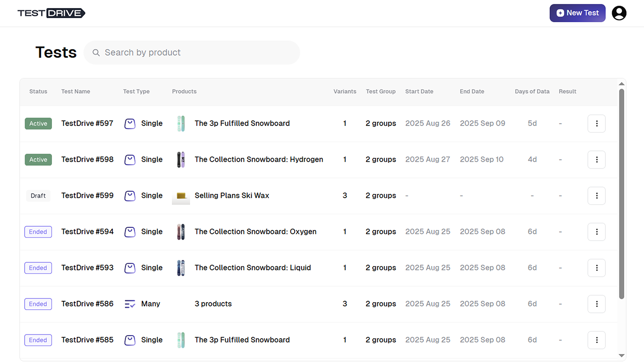The height and width of the screenshot is (362, 644).
Task: Click Selling Plans Ski Wax product name
Action: pyautogui.click(x=232, y=195)
